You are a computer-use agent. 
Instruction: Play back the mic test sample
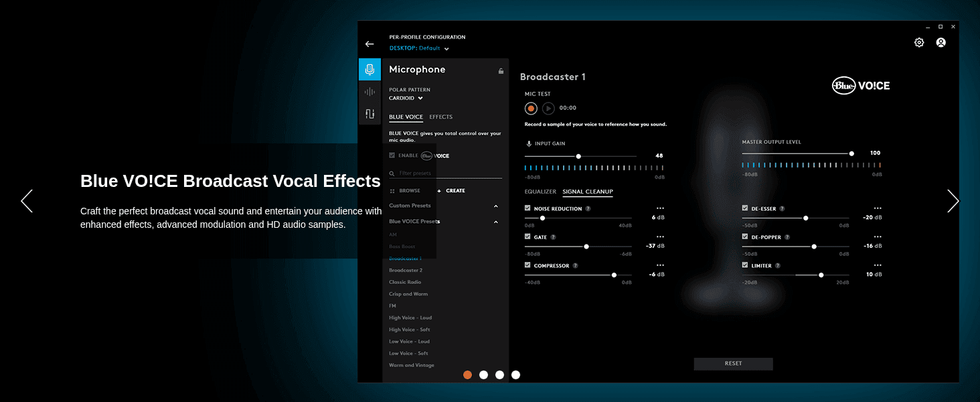548,108
